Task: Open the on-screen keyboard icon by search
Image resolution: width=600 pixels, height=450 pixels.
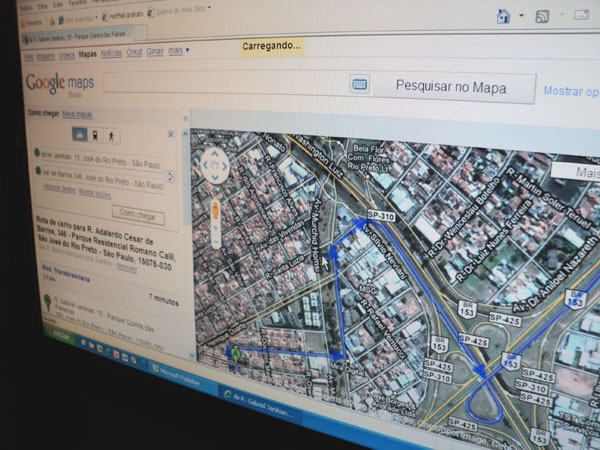Action: (x=359, y=84)
